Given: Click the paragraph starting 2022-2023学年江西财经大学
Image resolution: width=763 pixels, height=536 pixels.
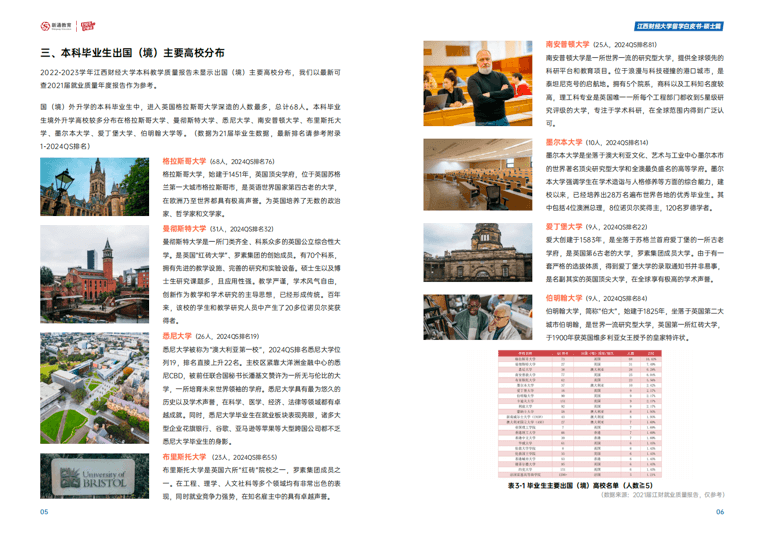Looking at the screenshot, I should point(190,79).
